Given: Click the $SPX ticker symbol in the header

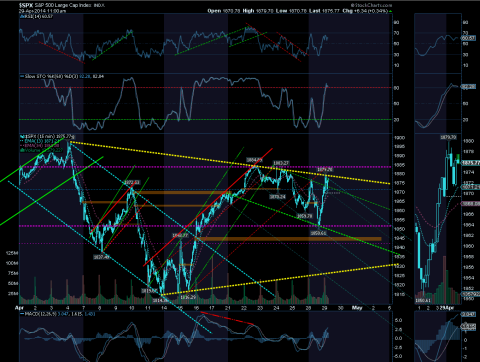Looking at the screenshot, I should (x=26, y=5).
